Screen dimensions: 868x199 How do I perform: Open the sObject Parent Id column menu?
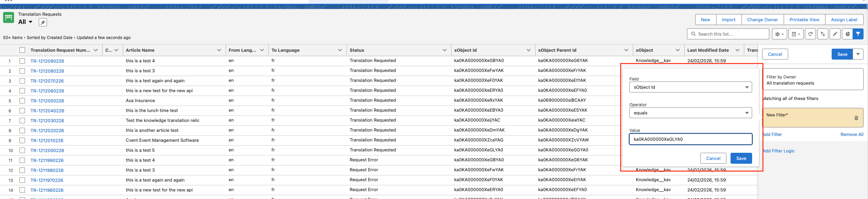tap(626, 50)
